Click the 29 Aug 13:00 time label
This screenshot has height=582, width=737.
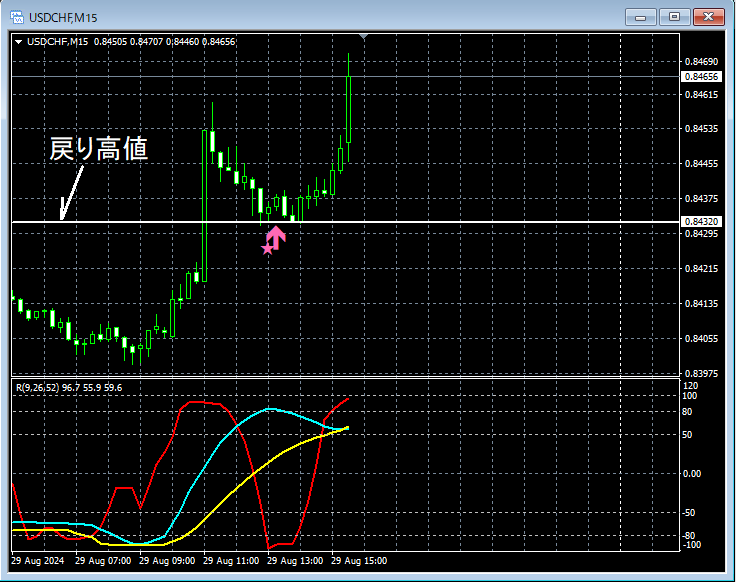coord(295,561)
